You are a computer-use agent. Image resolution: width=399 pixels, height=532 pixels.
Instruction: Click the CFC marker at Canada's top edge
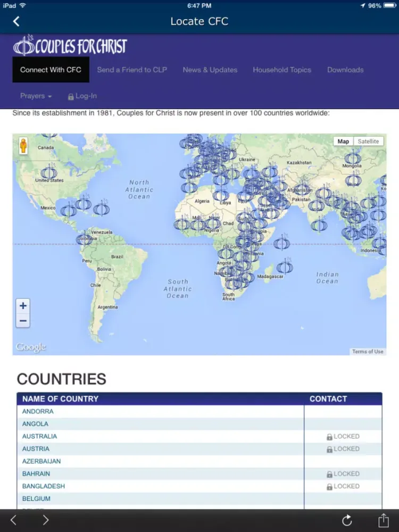(49, 136)
